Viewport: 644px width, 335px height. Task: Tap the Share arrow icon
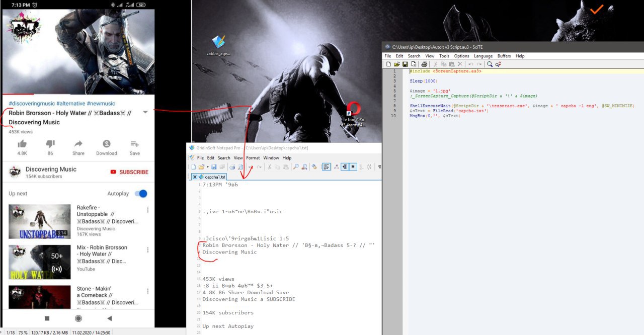click(78, 144)
